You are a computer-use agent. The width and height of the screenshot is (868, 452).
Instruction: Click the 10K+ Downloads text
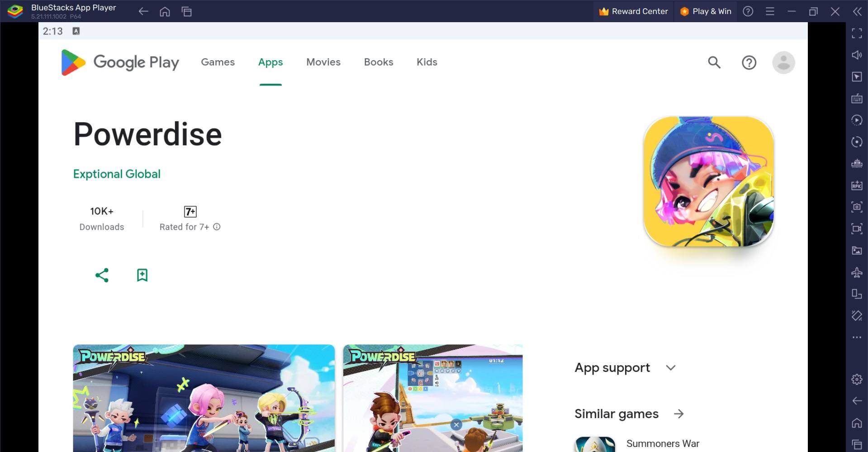click(102, 219)
